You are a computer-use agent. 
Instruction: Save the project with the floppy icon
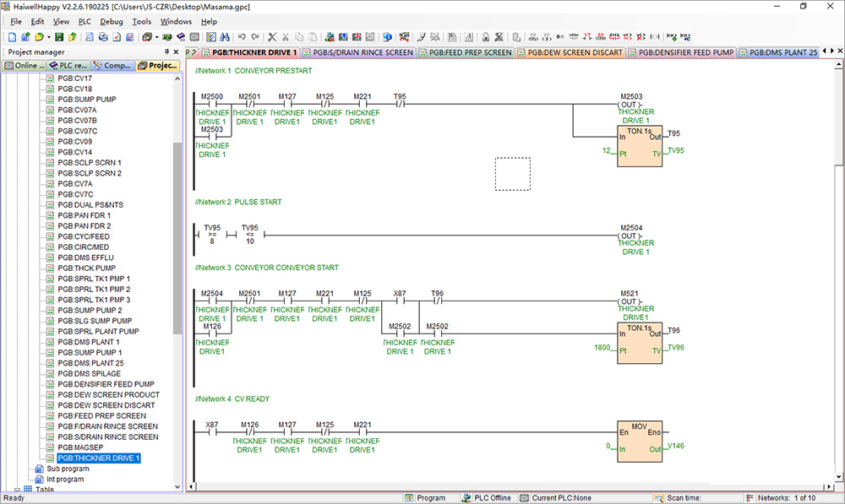tap(59, 36)
